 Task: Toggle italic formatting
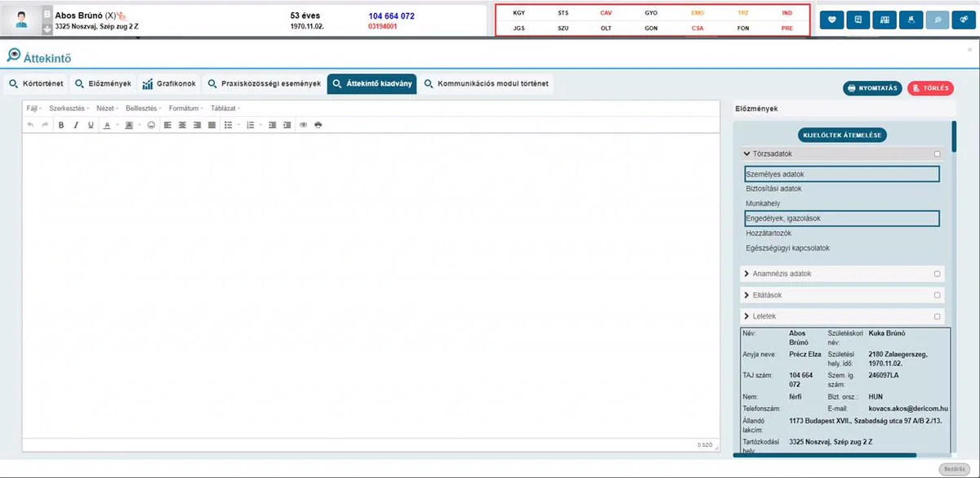click(76, 125)
